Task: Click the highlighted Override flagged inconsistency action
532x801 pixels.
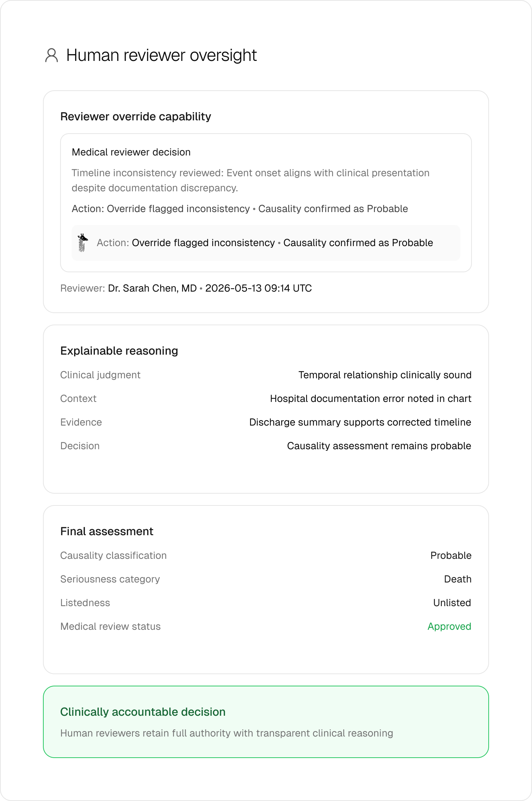Action: (203, 243)
